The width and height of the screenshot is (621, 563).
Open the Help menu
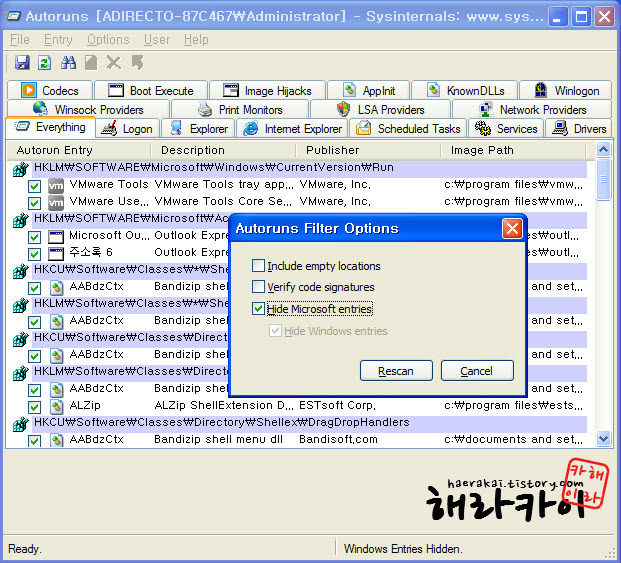click(x=196, y=40)
